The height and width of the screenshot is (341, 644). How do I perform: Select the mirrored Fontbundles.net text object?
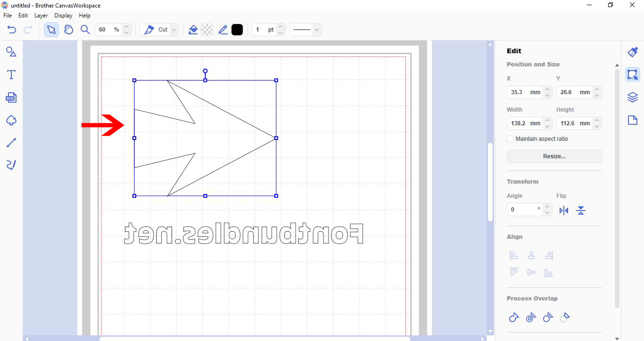coord(244,234)
